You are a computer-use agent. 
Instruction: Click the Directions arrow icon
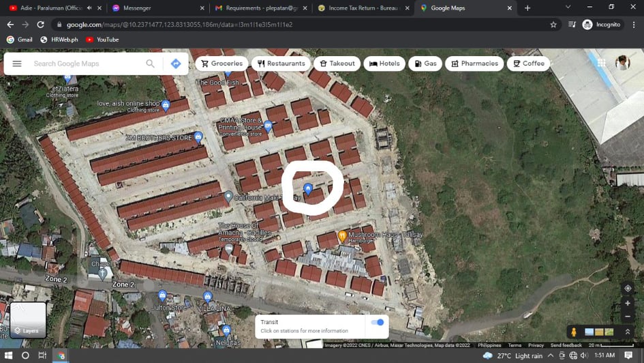pyautogui.click(x=176, y=63)
